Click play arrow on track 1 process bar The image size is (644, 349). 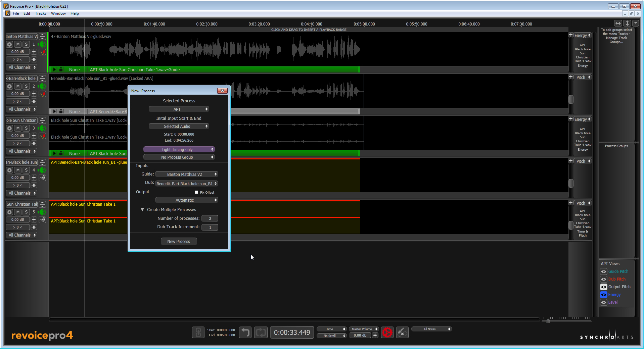pyautogui.click(x=54, y=69)
